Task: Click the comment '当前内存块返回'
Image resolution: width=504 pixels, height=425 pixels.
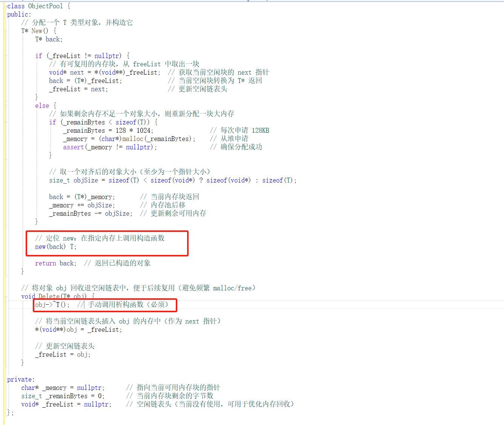Action: coord(170,197)
